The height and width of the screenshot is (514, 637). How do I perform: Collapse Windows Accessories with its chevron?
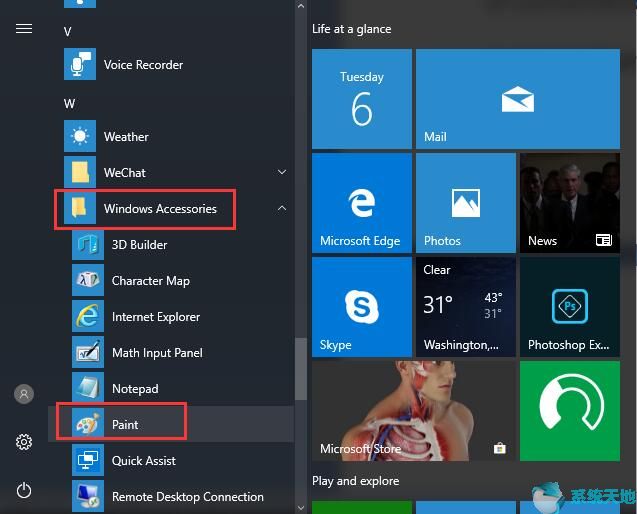click(282, 208)
